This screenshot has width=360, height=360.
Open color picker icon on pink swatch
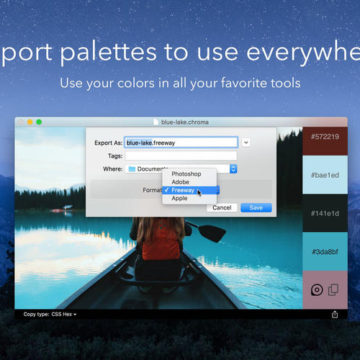point(317,290)
